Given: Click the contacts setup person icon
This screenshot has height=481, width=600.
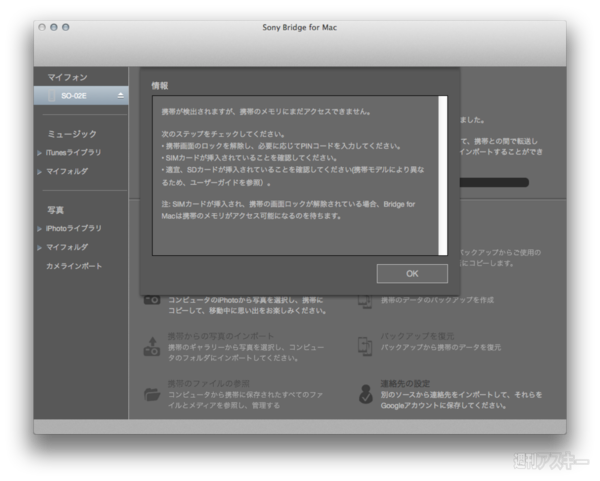Looking at the screenshot, I should coord(366,394).
